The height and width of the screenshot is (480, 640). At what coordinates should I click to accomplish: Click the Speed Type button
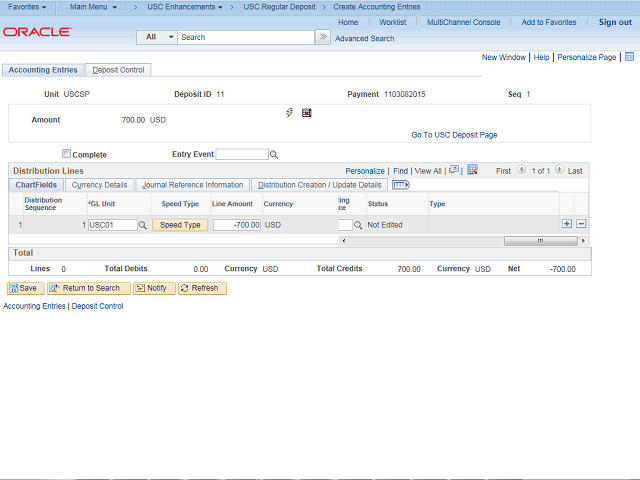coord(180,225)
